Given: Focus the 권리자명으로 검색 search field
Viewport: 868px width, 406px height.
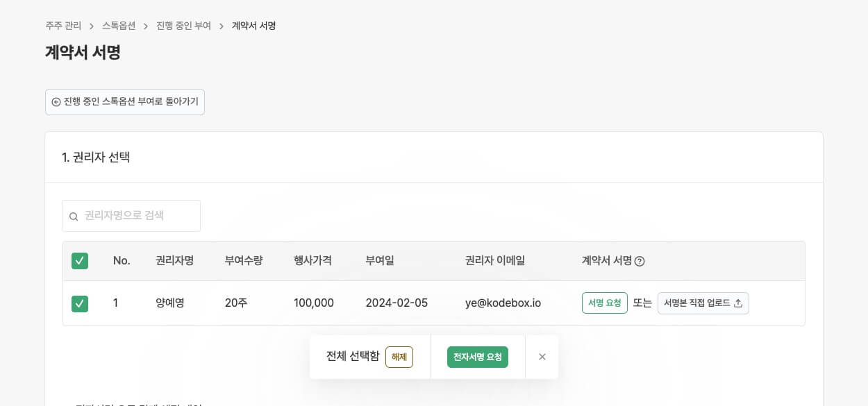Looking at the screenshot, I should coord(131,216).
